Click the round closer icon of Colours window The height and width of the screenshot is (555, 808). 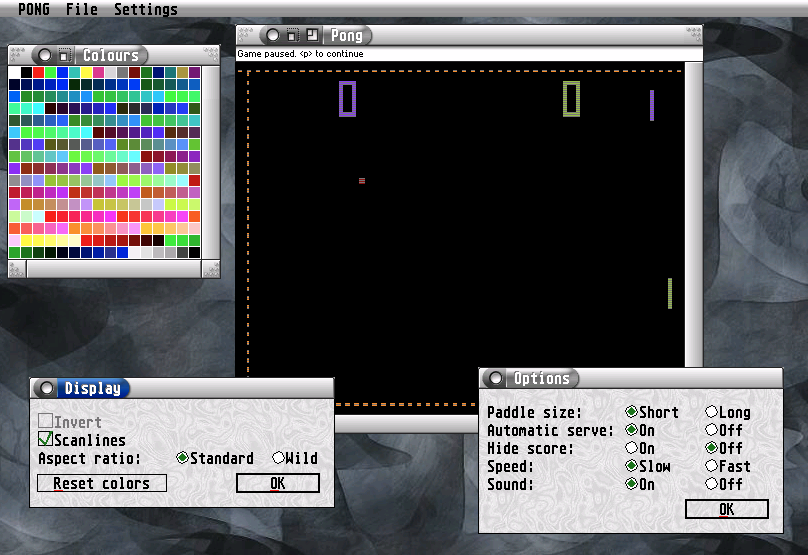click(45, 55)
